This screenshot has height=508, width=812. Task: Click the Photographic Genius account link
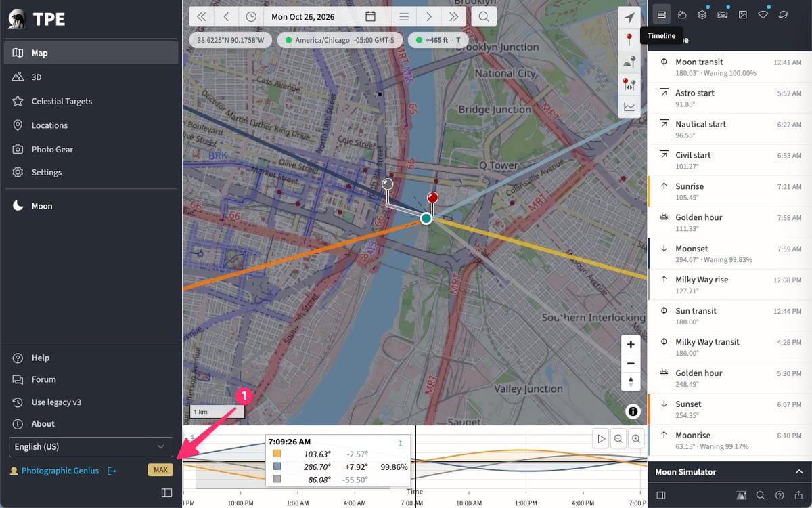tap(60, 471)
